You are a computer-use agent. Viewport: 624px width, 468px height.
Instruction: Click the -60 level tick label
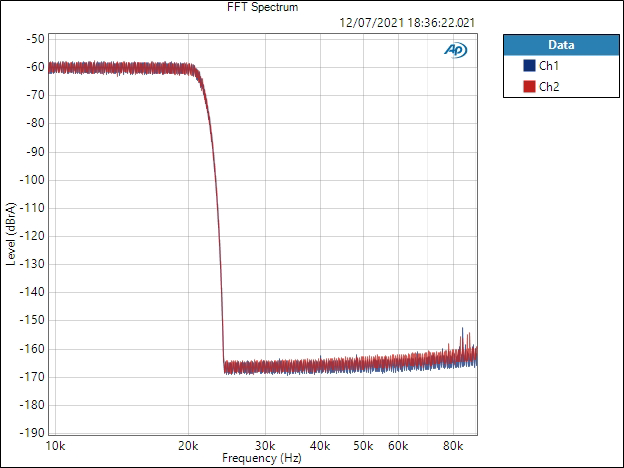35,67
